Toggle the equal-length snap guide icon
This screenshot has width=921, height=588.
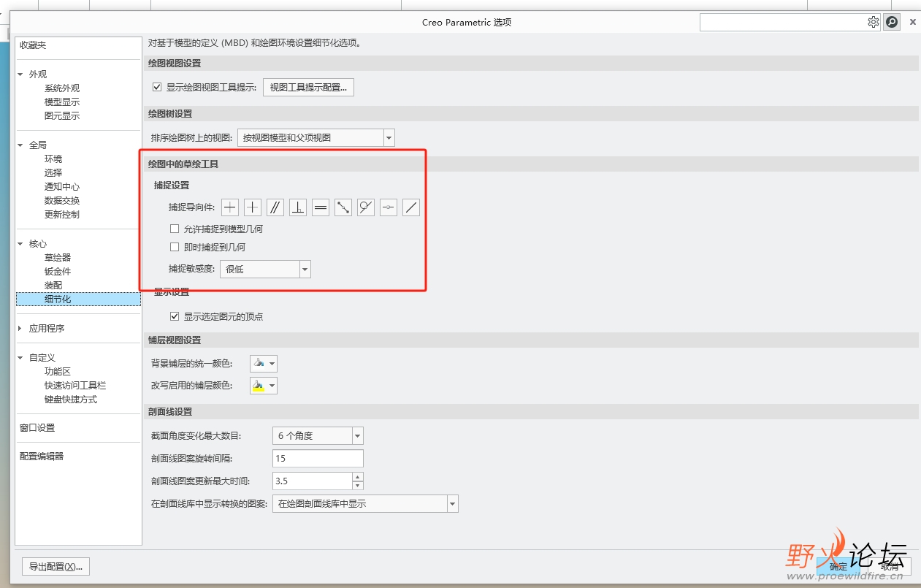click(x=321, y=207)
